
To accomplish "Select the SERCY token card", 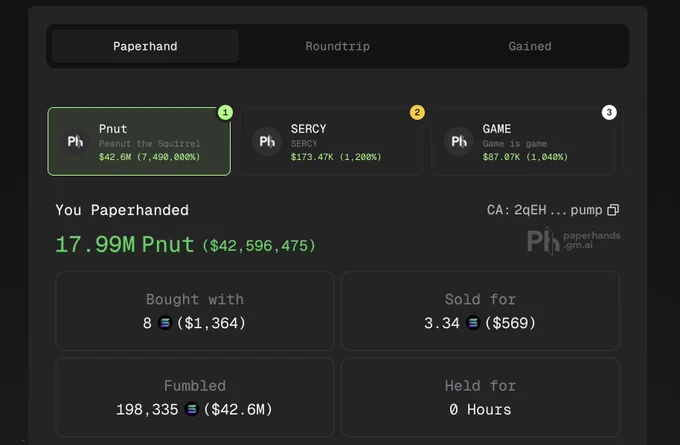I will point(331,141).
